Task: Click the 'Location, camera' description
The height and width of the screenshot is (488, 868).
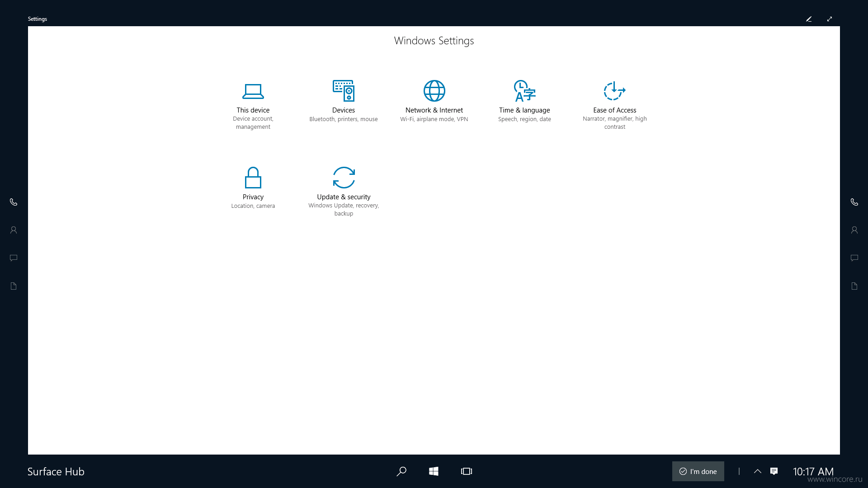Action: pyautogui.click(x=253, y=206)
